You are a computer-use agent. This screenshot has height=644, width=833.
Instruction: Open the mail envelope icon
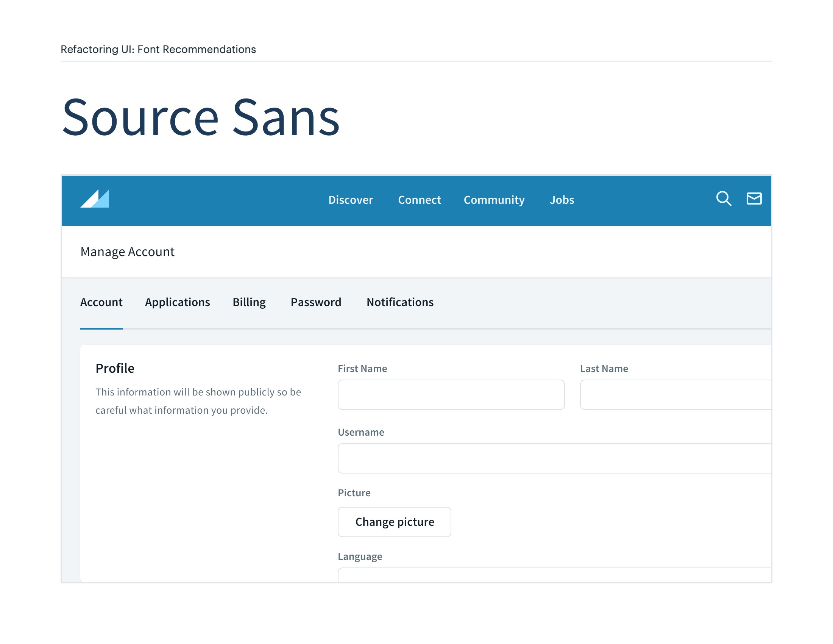tap(753, 199)
